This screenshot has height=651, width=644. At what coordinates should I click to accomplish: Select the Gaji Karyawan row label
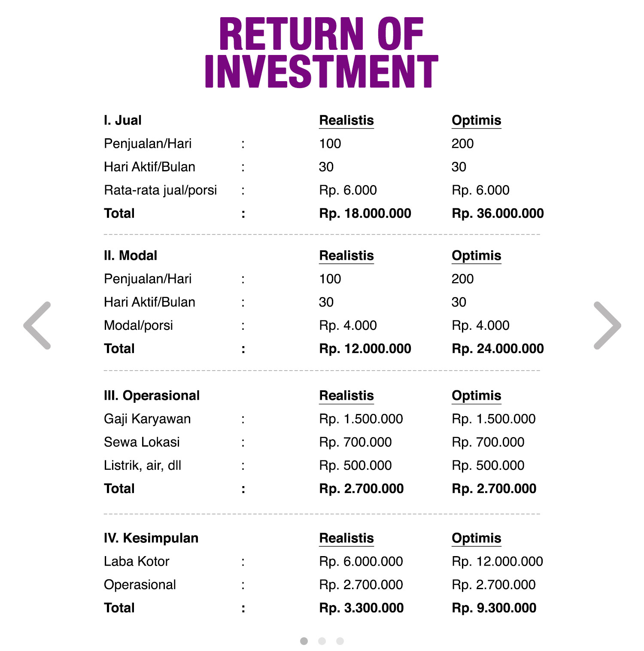click(147, 419)
